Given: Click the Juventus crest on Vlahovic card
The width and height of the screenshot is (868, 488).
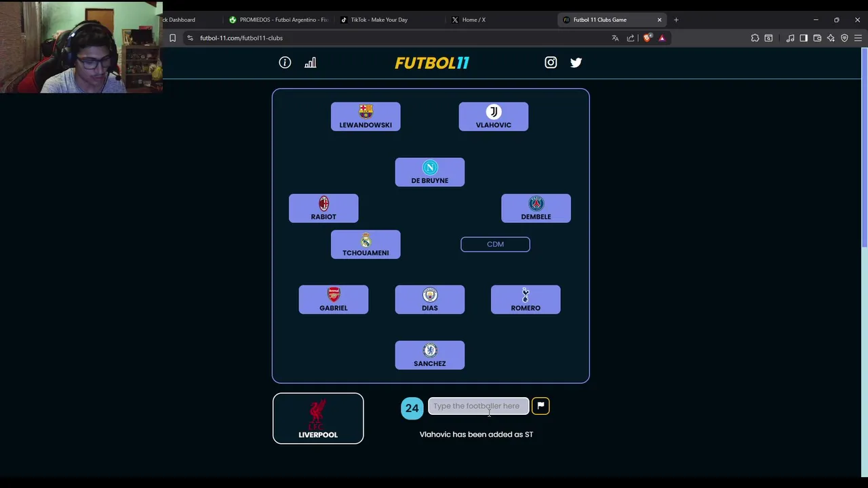Looking at the screenshot, I should pos(494,111).
